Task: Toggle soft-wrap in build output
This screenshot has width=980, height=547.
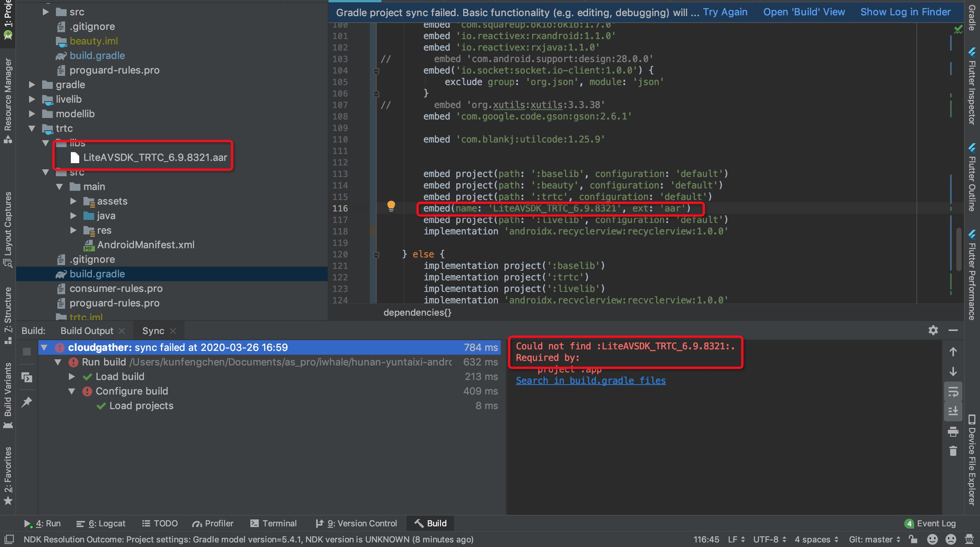Action: 953,391
